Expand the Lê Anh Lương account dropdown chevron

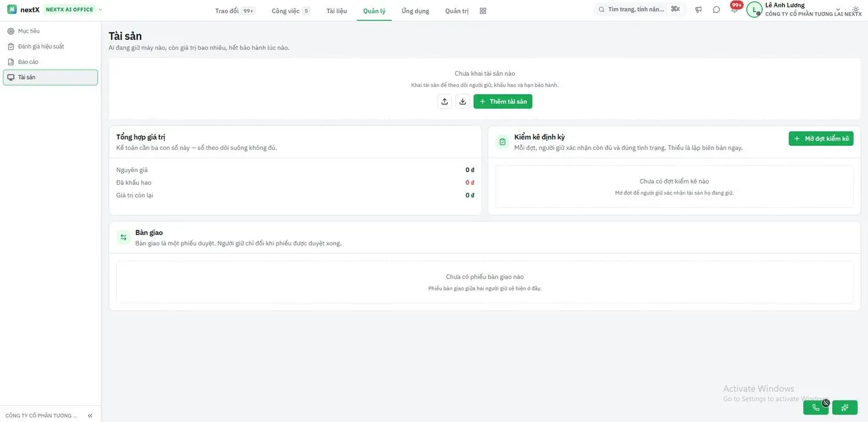(x=838, y=9)
